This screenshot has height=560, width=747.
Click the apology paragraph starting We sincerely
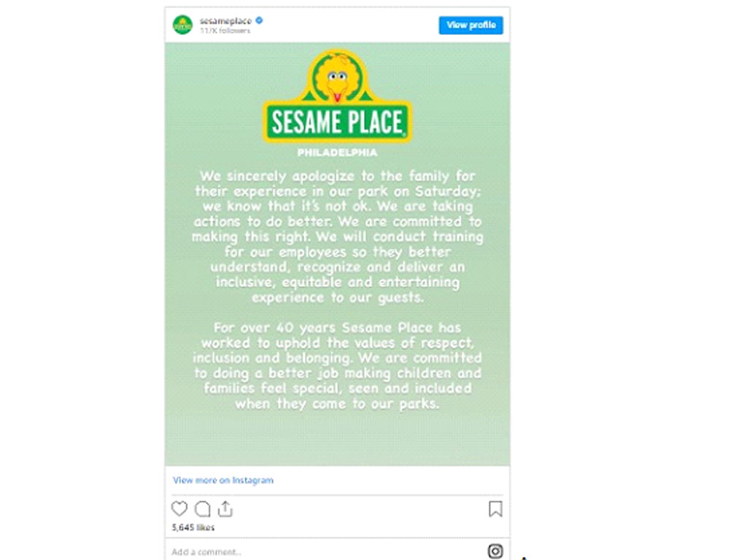pyautogui.click(x=337, y=236)
